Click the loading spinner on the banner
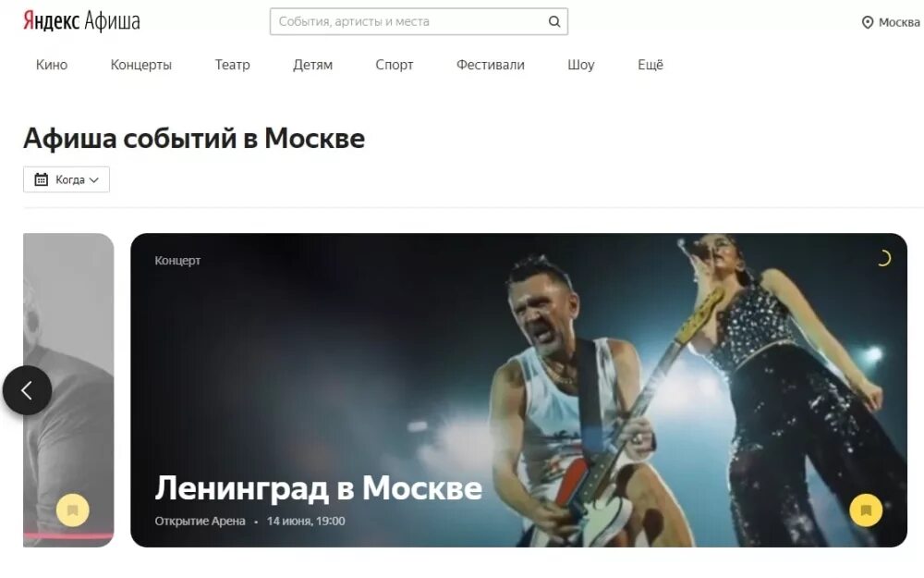 click(x=882, y=258)
